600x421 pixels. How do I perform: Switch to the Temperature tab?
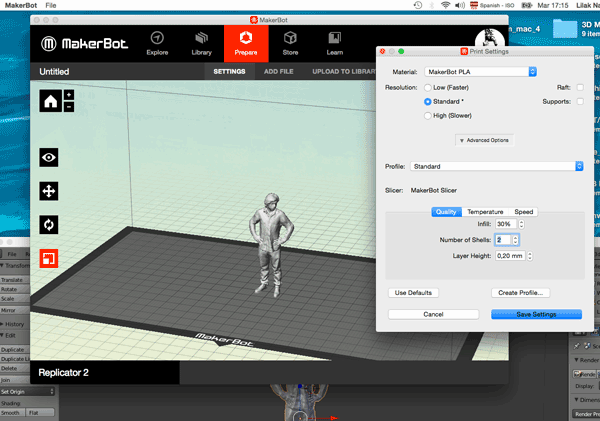[485, 212]
